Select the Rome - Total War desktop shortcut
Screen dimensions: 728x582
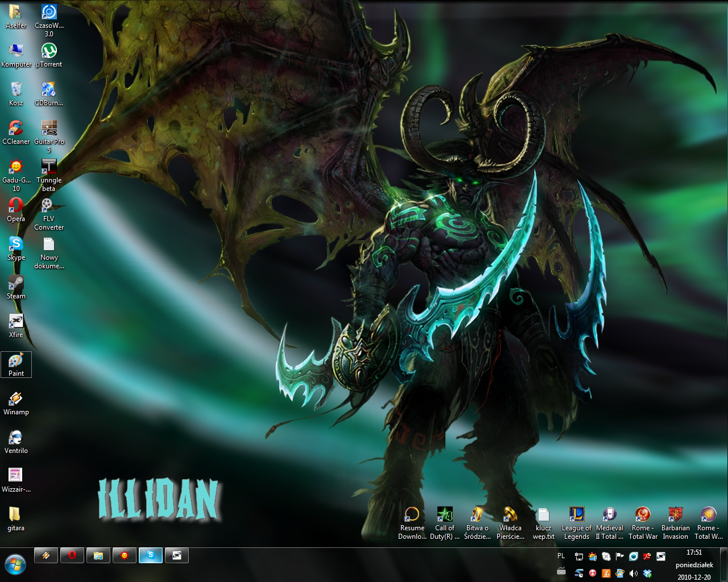click(x=643, y=523)
